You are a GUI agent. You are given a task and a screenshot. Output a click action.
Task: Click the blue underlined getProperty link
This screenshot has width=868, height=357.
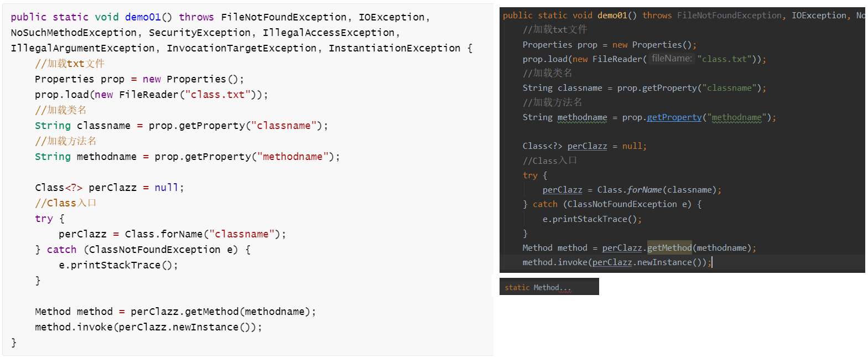[x=674, y=117]
